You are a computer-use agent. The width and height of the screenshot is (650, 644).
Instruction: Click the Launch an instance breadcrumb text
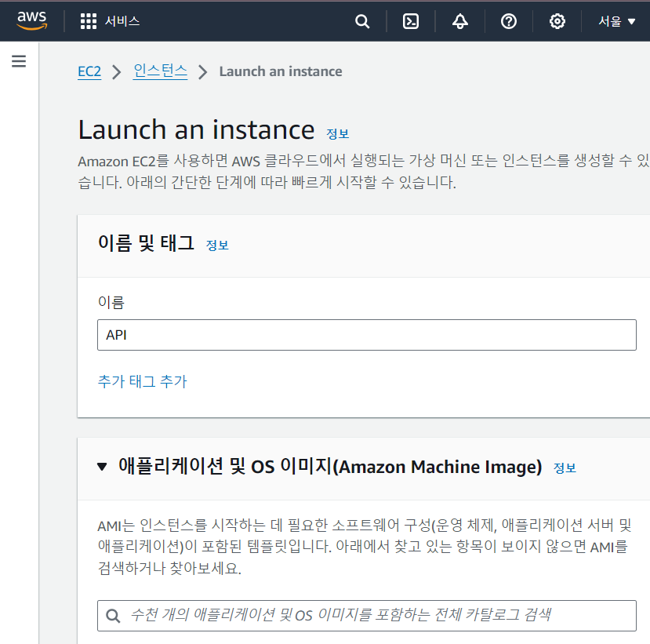281,71
